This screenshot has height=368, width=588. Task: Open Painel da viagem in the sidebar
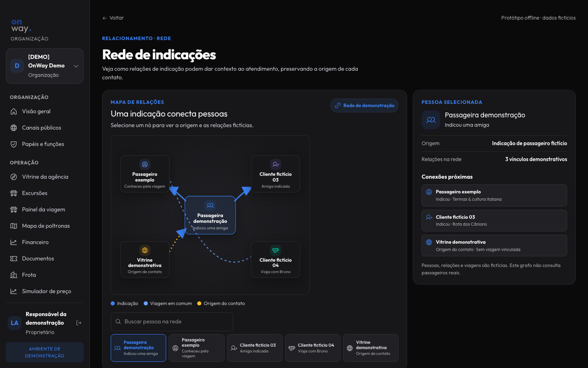pyautogui.click(x=45, y=209)
